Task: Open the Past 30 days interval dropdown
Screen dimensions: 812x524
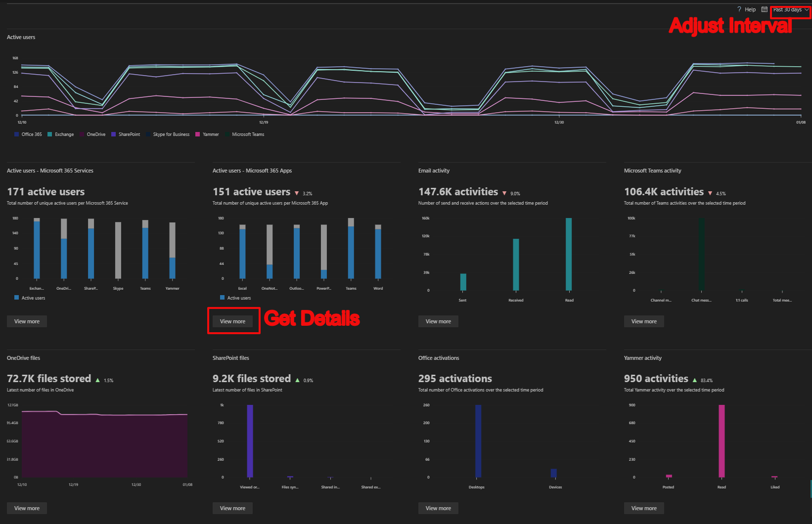Action: 790,9
